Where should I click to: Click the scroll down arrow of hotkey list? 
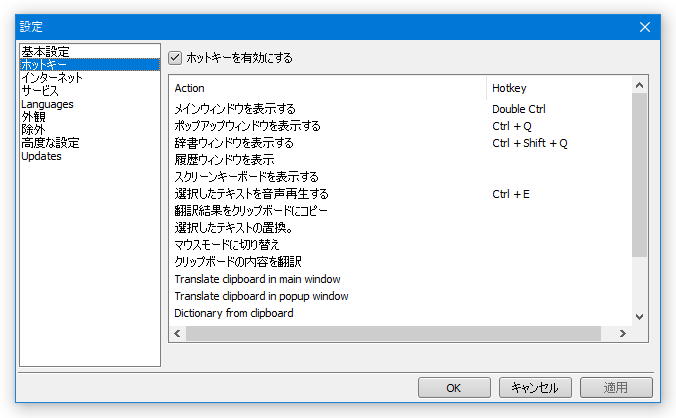pyautogui.click(x=639, y=317)
